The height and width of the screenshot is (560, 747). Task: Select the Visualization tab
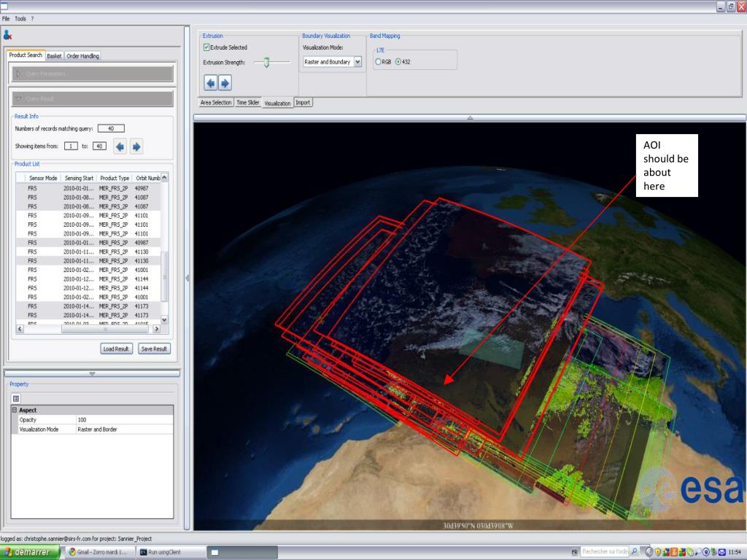[x=277, y=103]
